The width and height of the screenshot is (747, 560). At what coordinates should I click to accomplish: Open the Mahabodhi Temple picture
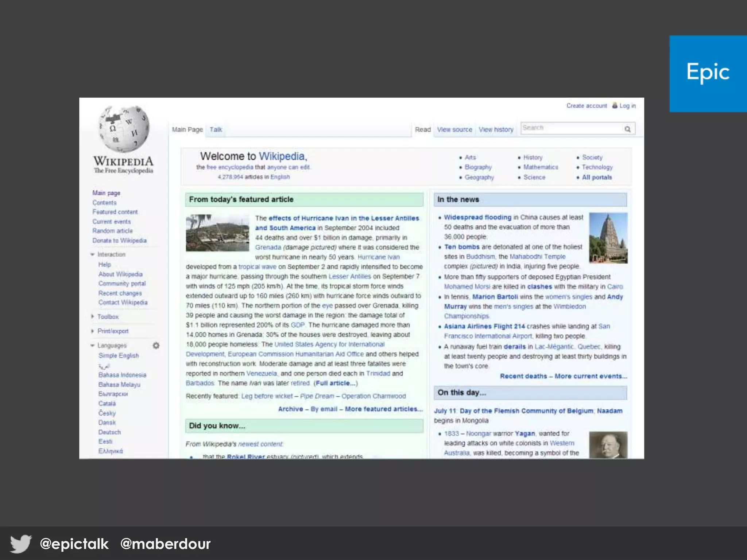(608, 238)
